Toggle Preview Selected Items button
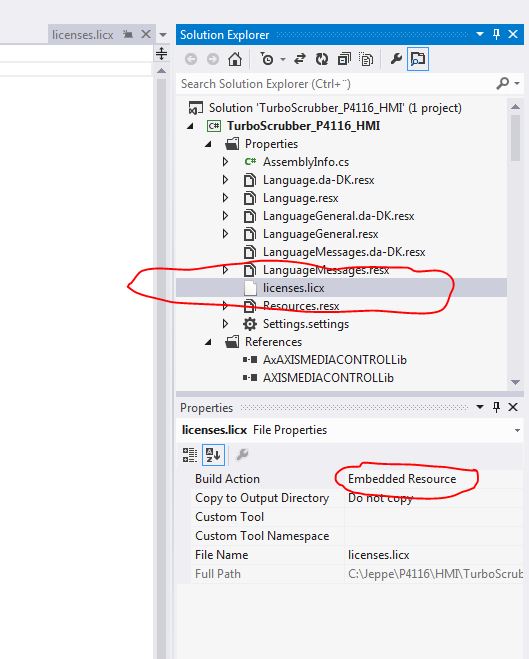Viewport: 529px width, 659px height. click(x=418, y=59)
